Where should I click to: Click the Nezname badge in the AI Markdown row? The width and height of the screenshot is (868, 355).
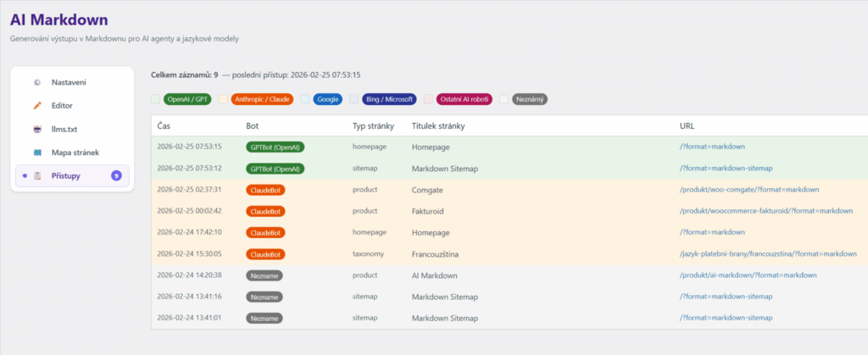[264, 275]
